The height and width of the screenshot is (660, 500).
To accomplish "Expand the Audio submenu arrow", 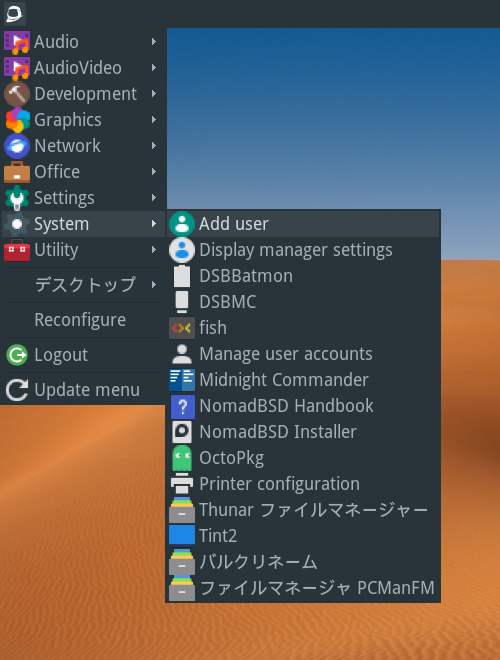I will click(x=154, y=42).
